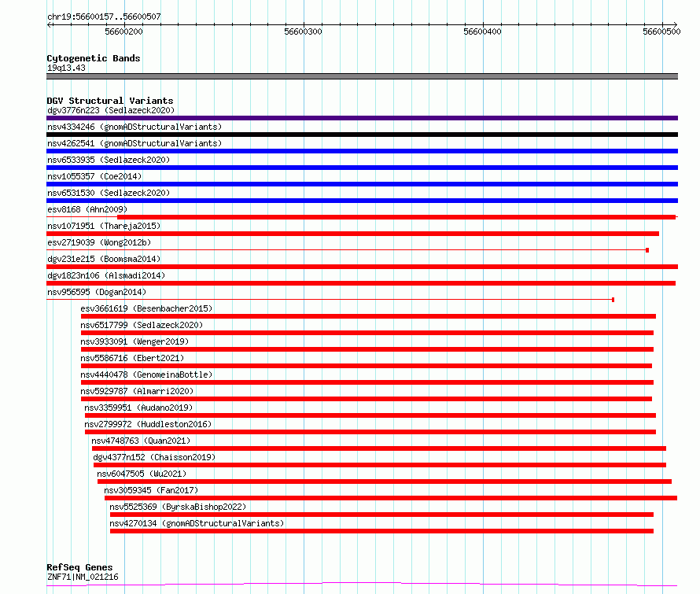The height and width of the screenshot is (594, 700).
Task: Open nsv1055357 (Coe2014) variant label
Action: coord(94,176)
